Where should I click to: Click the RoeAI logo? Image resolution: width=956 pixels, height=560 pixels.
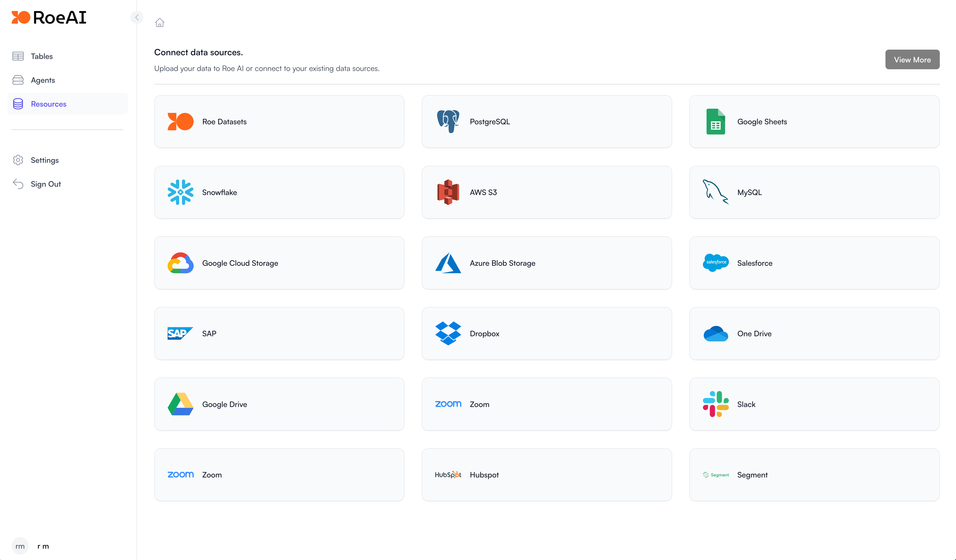click(49, 17)
